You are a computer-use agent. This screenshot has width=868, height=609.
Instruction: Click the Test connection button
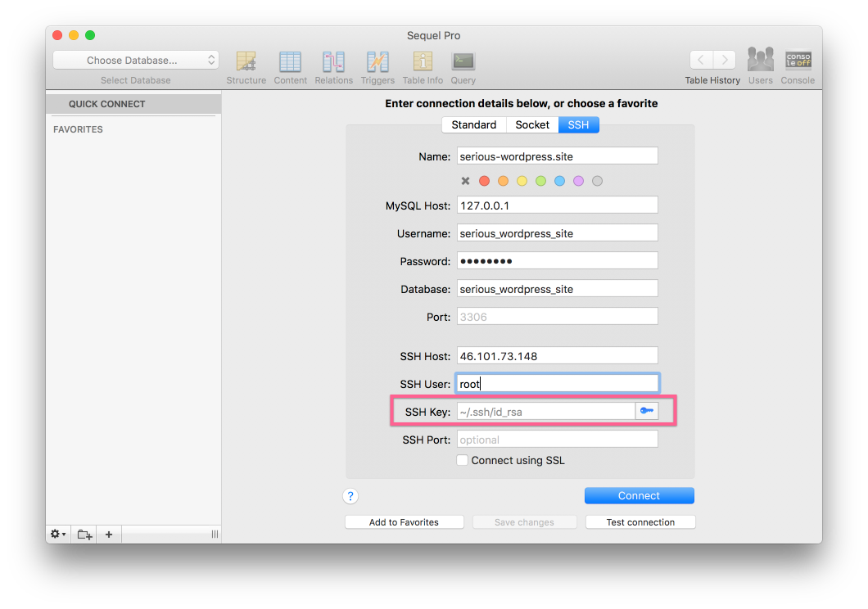pyautogui.click(x=640, y=522)
